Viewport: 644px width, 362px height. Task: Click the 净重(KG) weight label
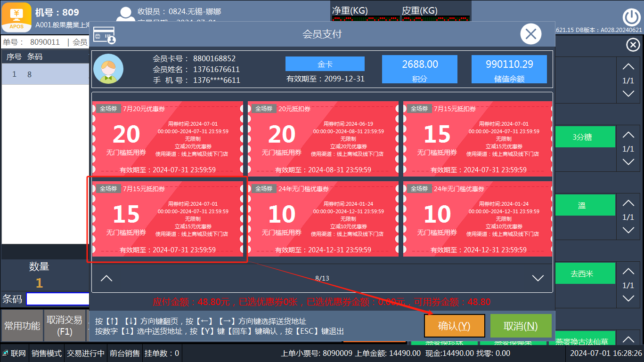pyautogui.click(x=350, y=10)
